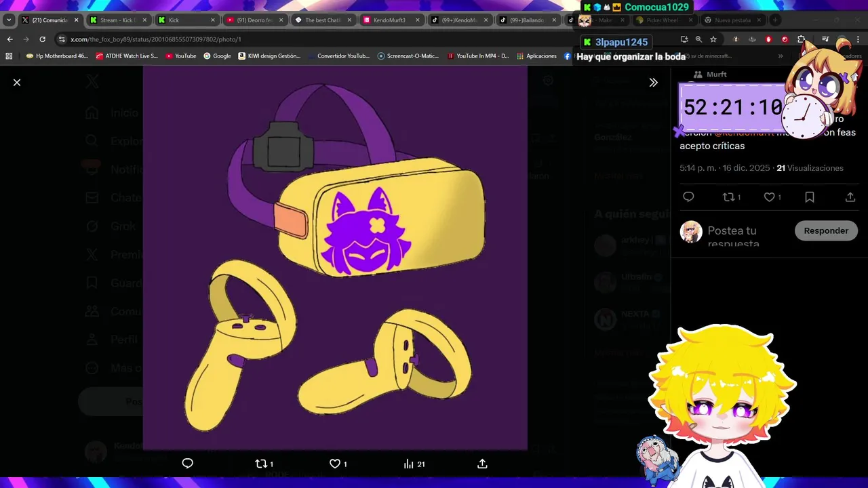Reply icon below the VR headset image
The width and height of the screenshot is (868, 488).
(x=188, y=464)
